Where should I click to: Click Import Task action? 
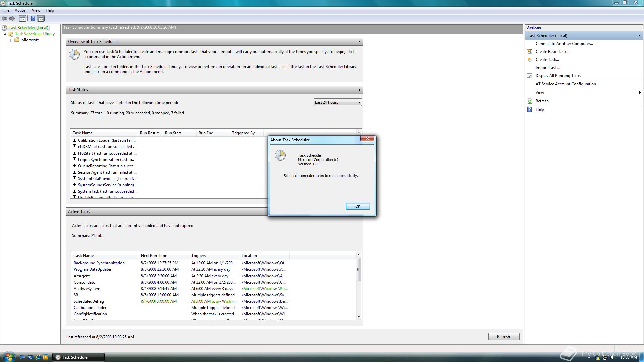click(547, 68)
